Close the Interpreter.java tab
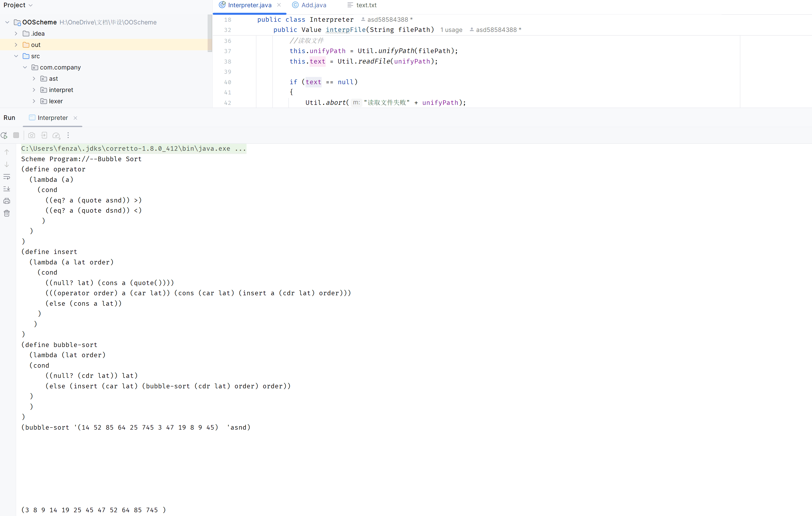 (x=279, y=5)
